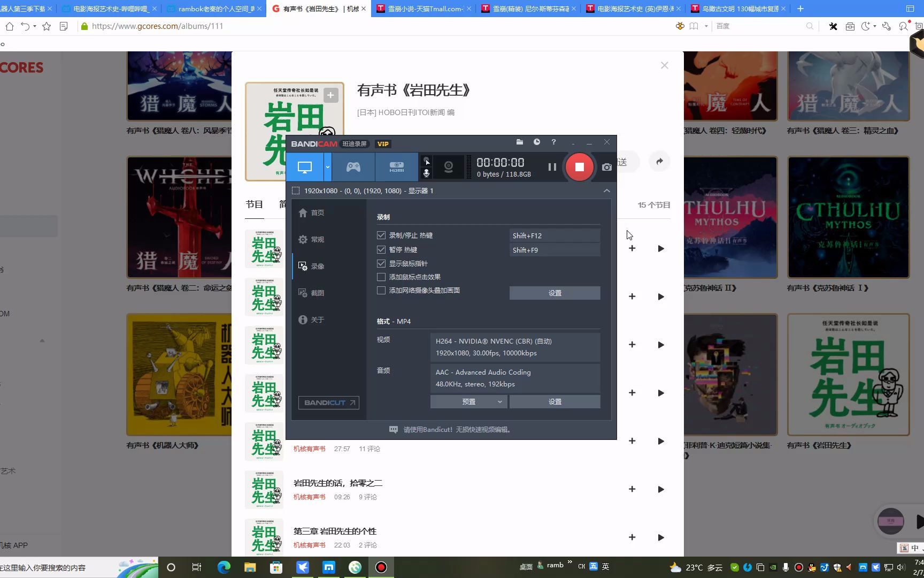Toggle microphone icon in Bandicam toolbar
Viewport: 924px width, 578px height.
[426, 173]
